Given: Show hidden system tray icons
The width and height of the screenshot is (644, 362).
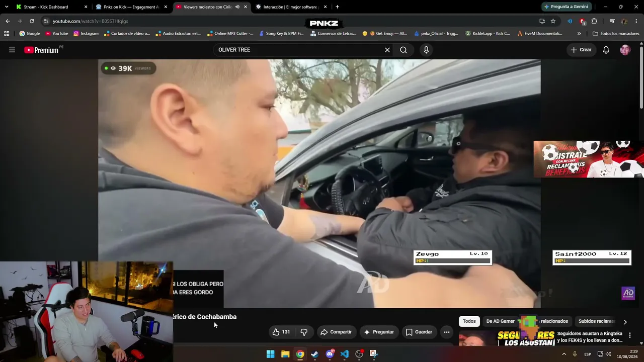Looking at the screenshot, I should (563, 354).
